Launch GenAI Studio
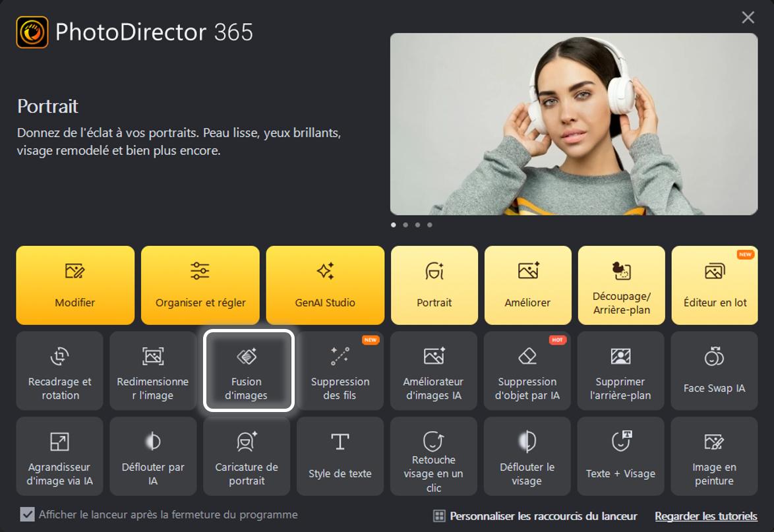This screenshot has width=774, height=532. pos(324,285)
